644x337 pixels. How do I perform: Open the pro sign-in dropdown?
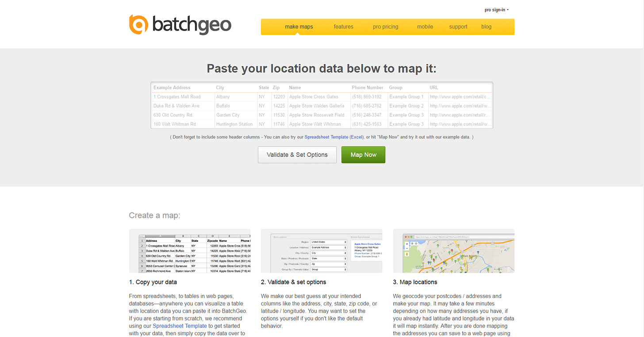(x=496, y=10)
